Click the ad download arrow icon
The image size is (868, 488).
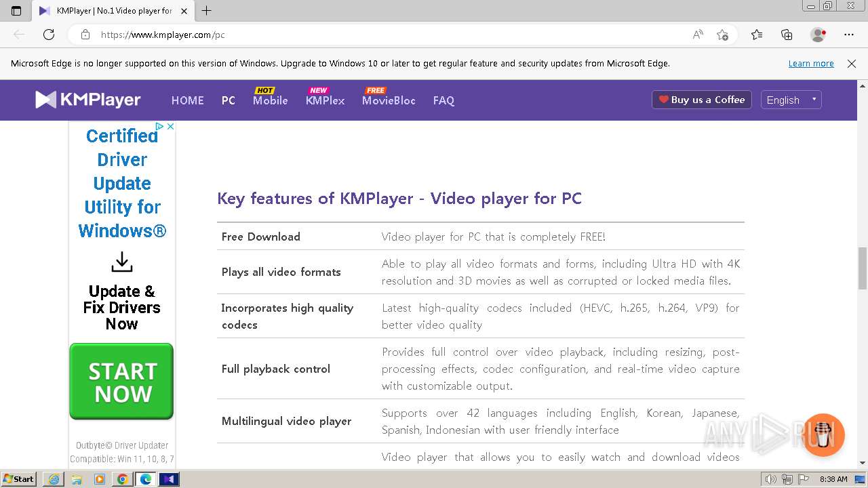pyautogui.click(x=121, y=262)
